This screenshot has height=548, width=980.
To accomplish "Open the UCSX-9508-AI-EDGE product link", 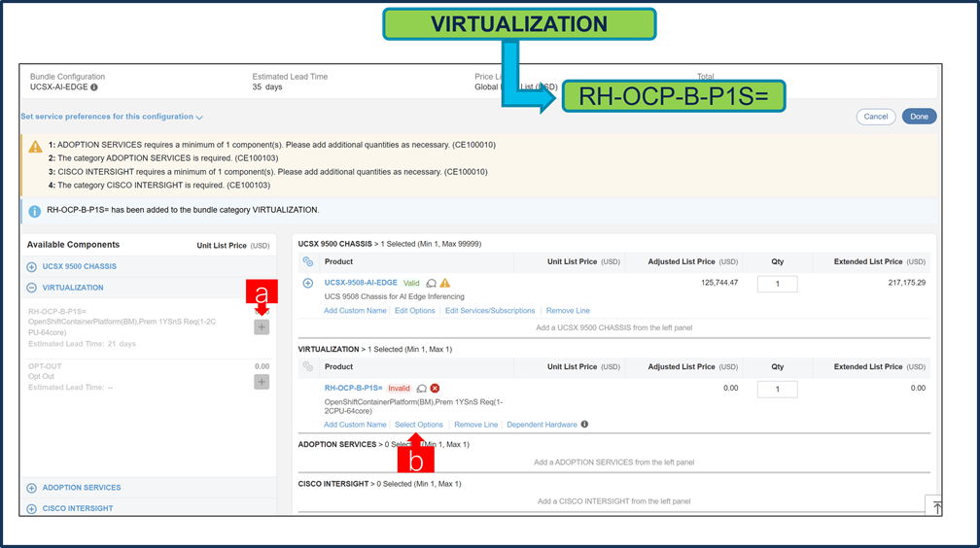I will tap(361, 283).
